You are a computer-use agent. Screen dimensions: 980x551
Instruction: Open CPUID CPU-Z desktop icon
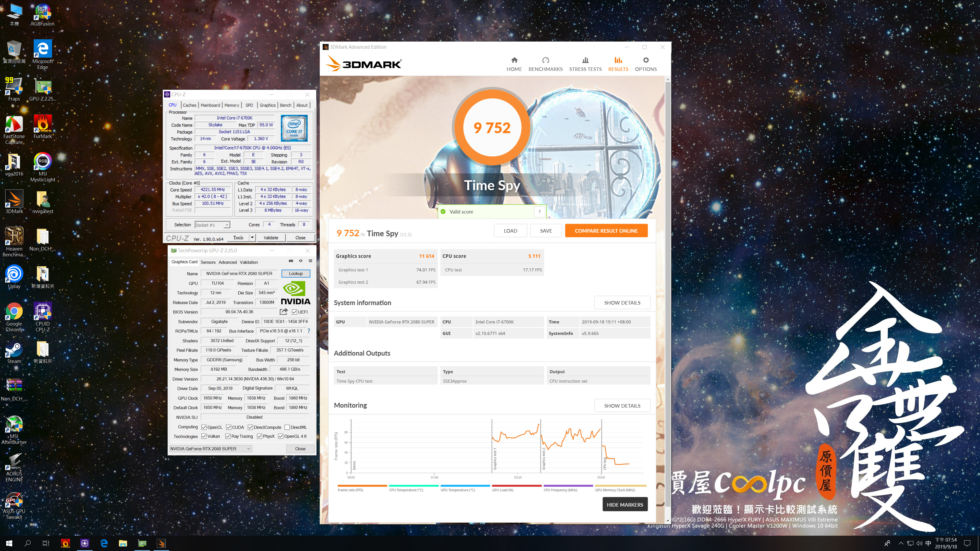coord(43,317)
